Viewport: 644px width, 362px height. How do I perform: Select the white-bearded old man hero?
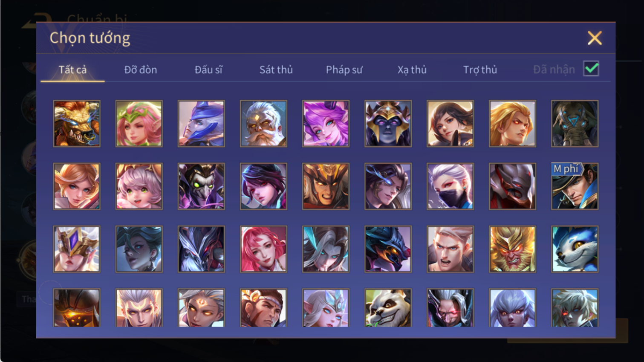pyautogui.click(x=263, y=124)
